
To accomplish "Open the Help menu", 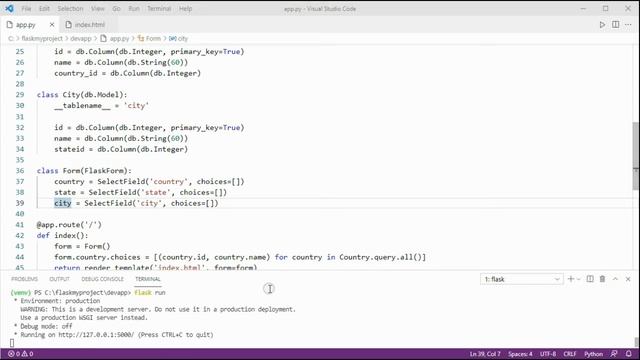I will click(185, 9).
